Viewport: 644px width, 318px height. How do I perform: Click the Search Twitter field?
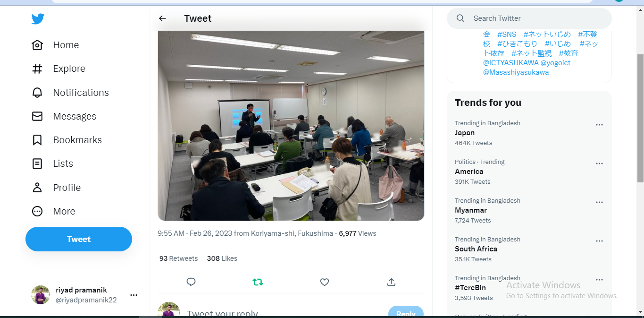(529, 18)
